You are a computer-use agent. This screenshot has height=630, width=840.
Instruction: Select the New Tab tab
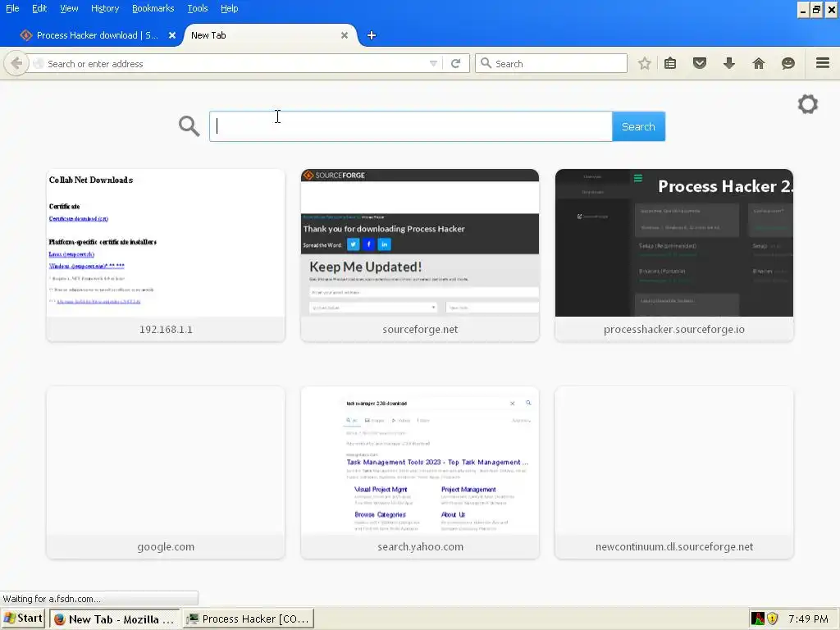pos(268,35)
